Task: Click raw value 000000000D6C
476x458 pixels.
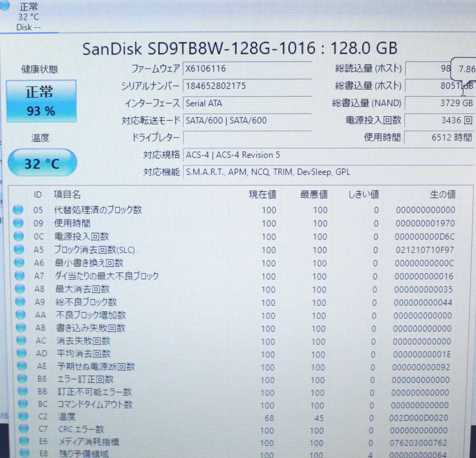Action: pyautogui.click(x=425, y=237)
